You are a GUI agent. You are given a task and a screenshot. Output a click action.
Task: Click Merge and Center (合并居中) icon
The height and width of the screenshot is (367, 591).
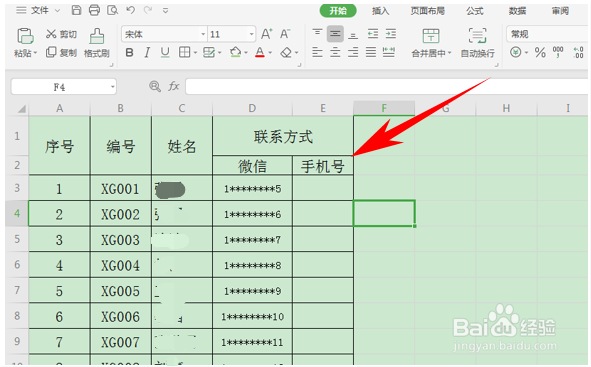pyautogui.click(x=430, y=36)
